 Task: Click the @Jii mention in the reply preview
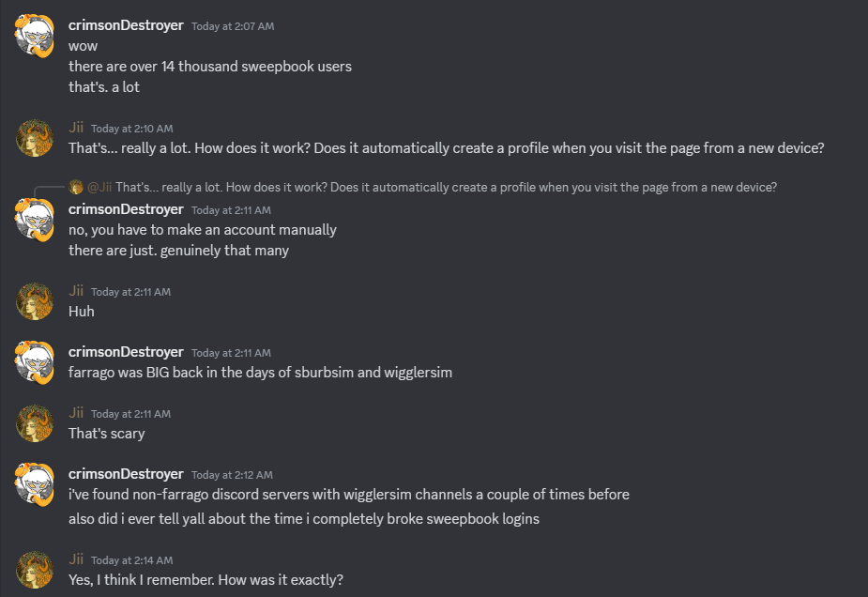coord(99,187)
